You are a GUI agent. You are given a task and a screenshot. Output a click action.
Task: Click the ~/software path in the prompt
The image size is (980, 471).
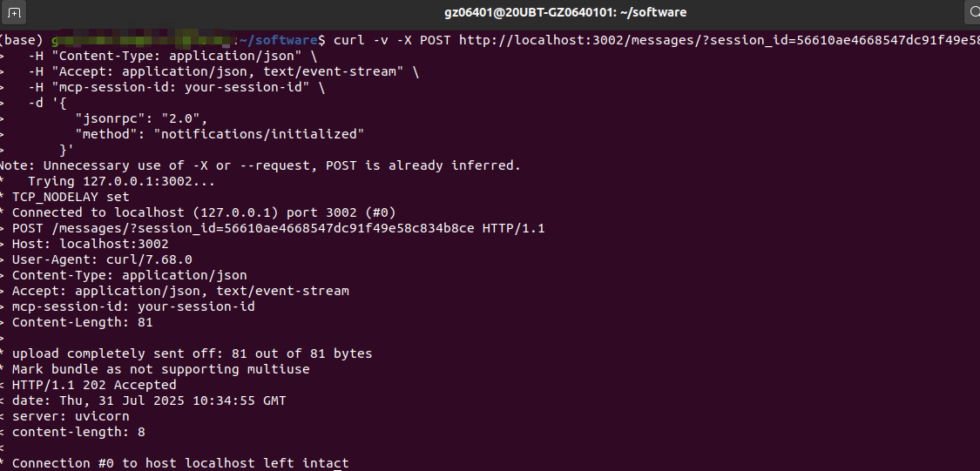pos(278,41)
